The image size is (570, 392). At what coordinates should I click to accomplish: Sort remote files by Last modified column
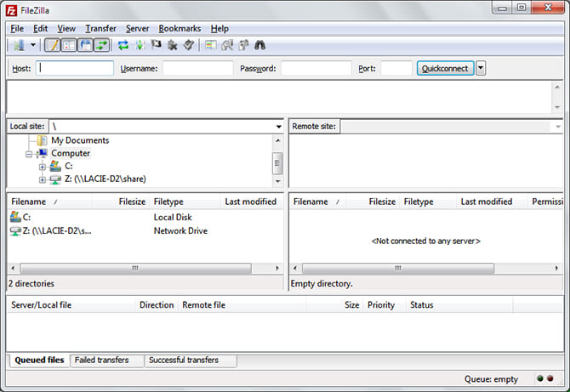493,202
